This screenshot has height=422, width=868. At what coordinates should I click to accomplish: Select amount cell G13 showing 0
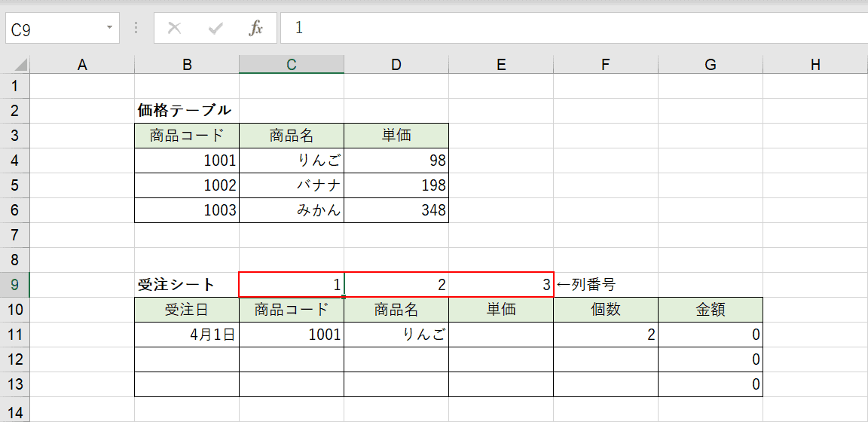[711, 384]
